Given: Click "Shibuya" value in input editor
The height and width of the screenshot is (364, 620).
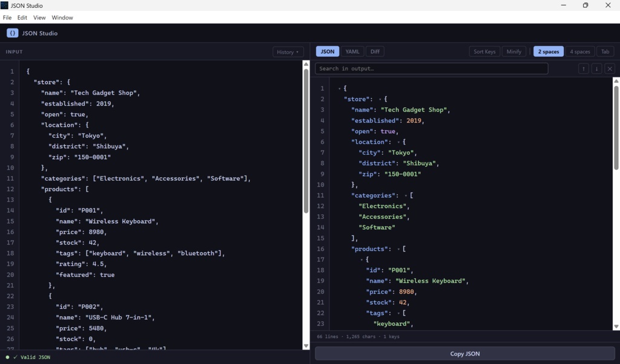Looking at the screenshot, I should 109,146.
